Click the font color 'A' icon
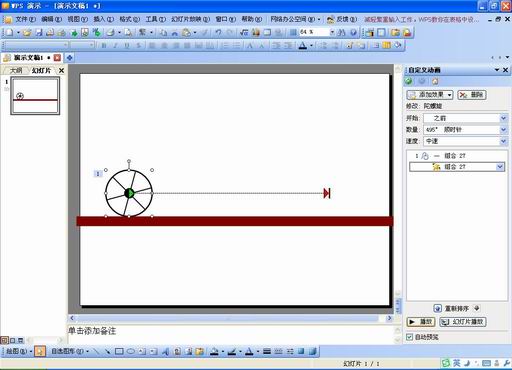Screen dimensions: 512x370 tap(303, 46)
